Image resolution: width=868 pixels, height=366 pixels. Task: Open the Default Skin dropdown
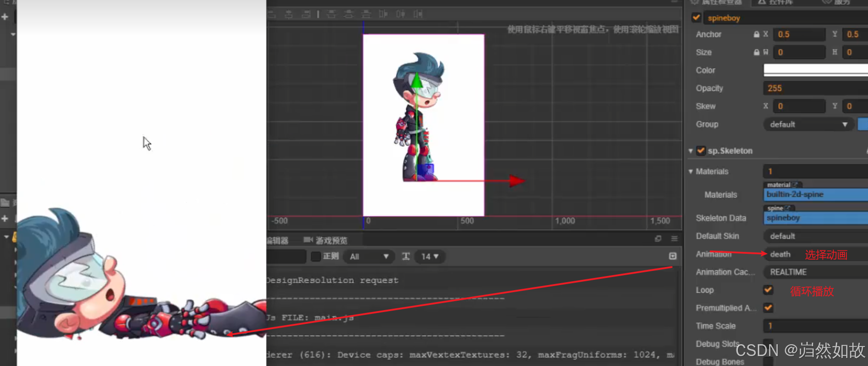pyautogui.click(x=815, y=236)
